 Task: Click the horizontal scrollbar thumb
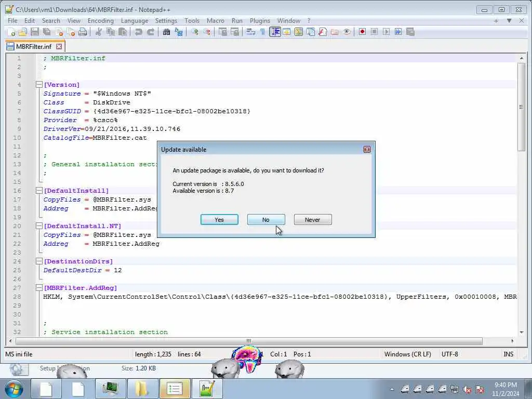tap(249, 341)
